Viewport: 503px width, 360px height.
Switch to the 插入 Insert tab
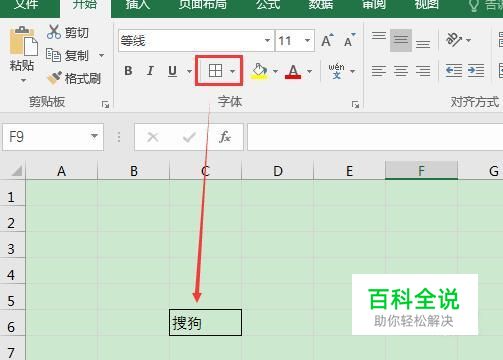(x=138, y=5)
